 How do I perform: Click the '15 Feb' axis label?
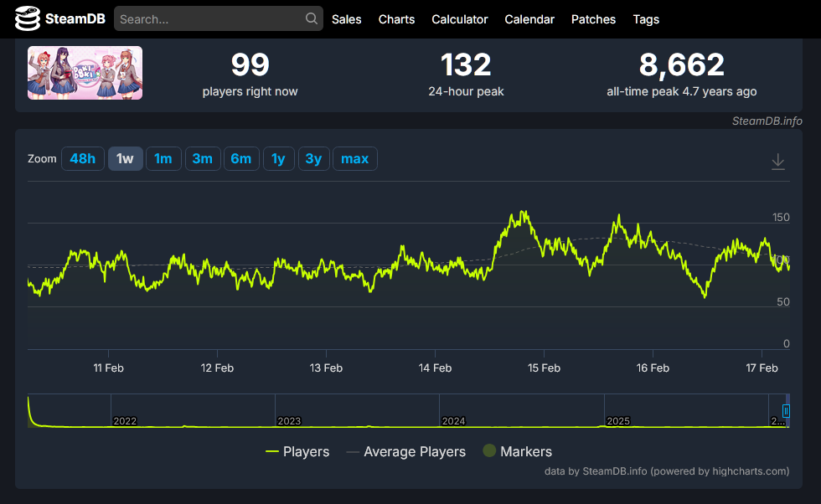point(544,368)
